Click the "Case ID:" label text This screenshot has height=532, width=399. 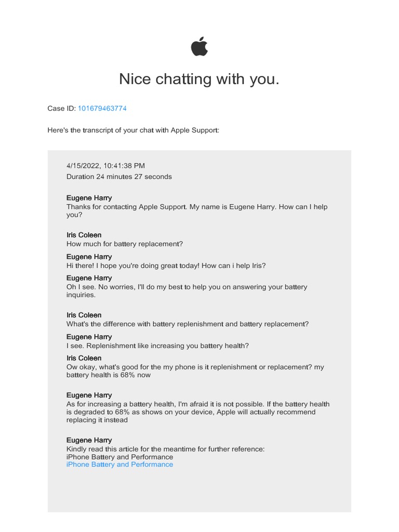(x=61, y=109)
